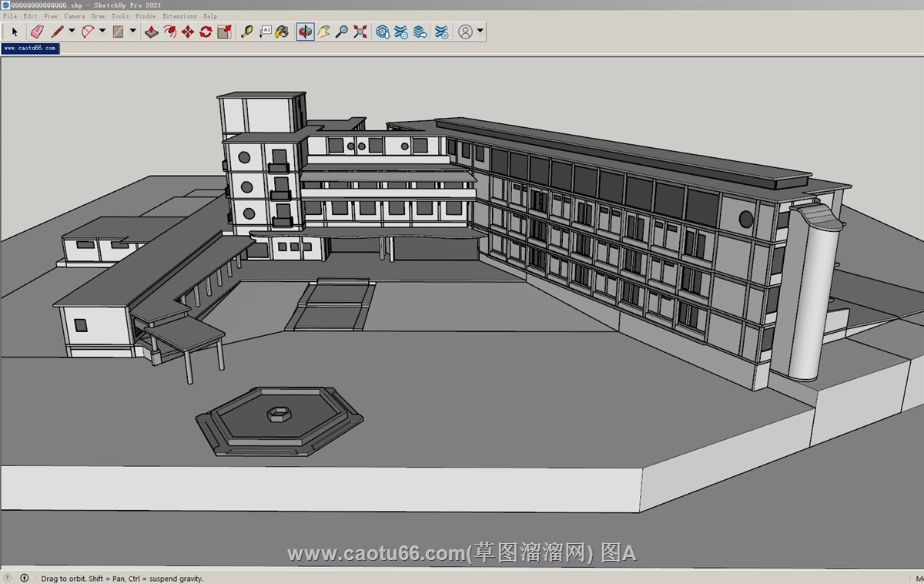924x584 pixels.
Task: Click the Zoom Extents tool
Action: [360, 32]
